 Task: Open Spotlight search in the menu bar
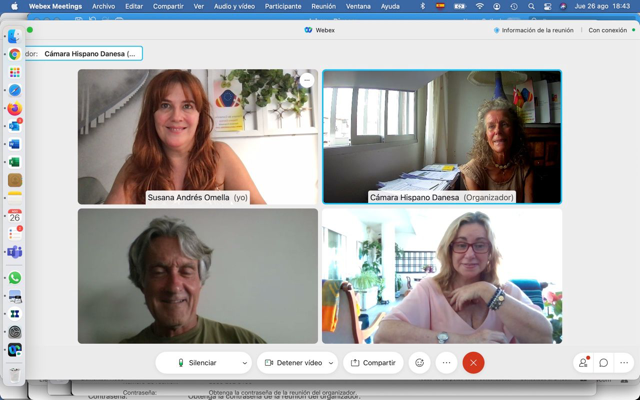531,6
